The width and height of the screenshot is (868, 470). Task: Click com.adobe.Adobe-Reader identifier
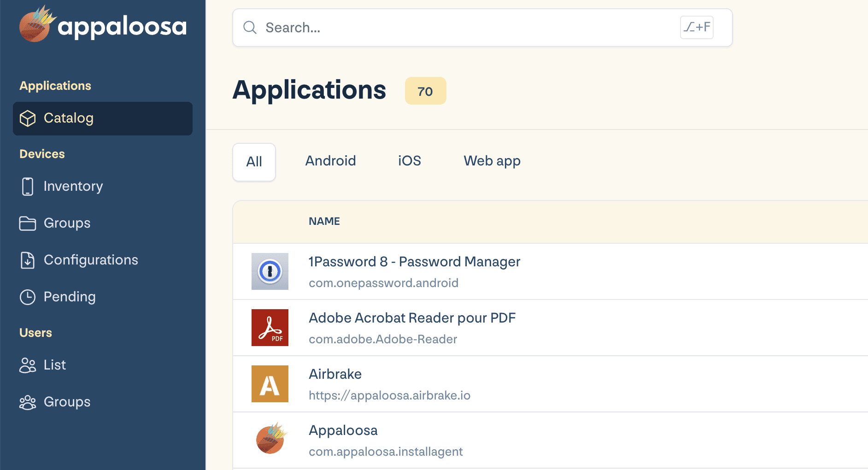[383, 339]
